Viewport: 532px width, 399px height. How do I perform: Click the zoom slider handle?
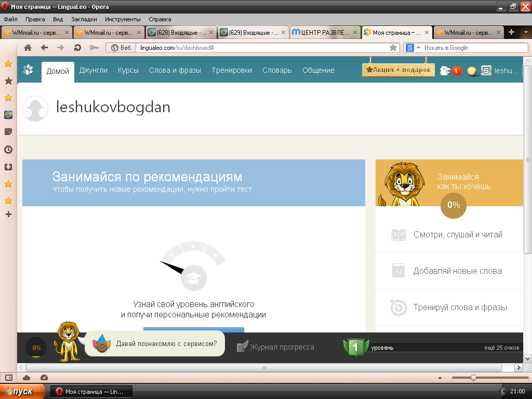tap(473, 378)
